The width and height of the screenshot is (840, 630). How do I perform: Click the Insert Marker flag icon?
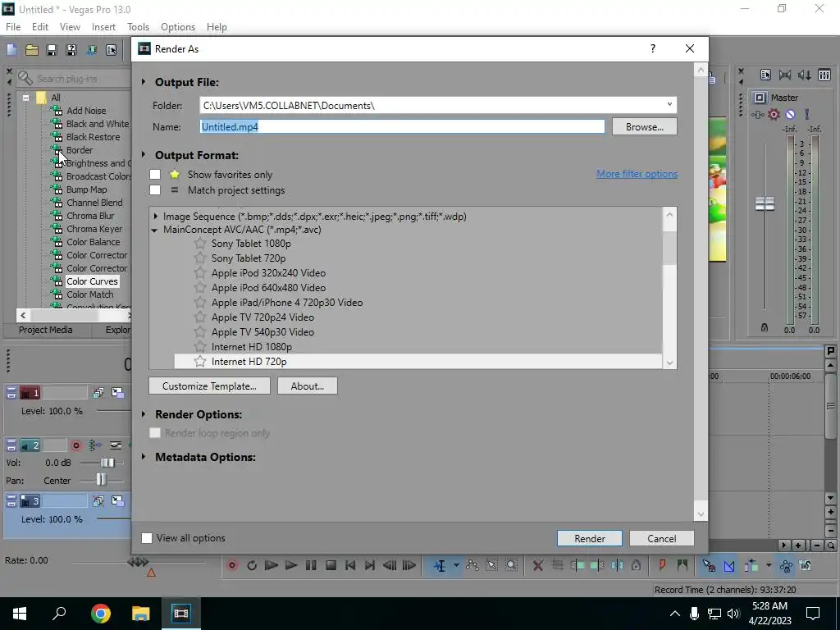click(662, 565)
